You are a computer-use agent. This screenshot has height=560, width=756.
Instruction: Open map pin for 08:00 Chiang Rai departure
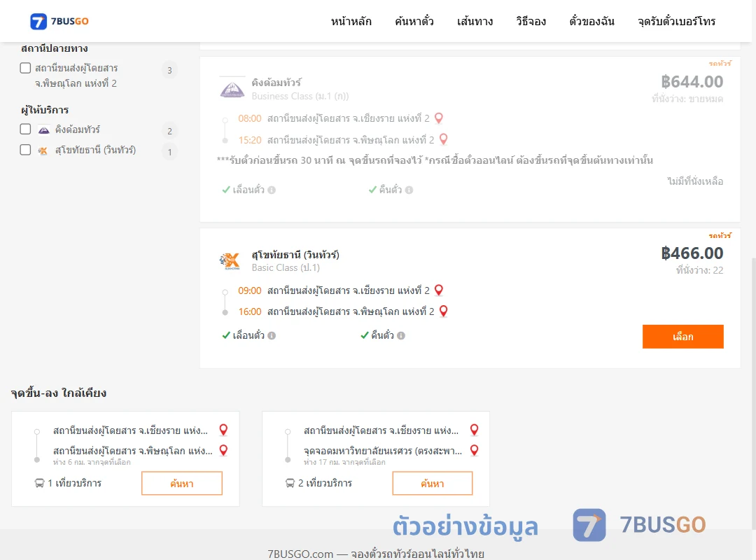coord(439,118)
